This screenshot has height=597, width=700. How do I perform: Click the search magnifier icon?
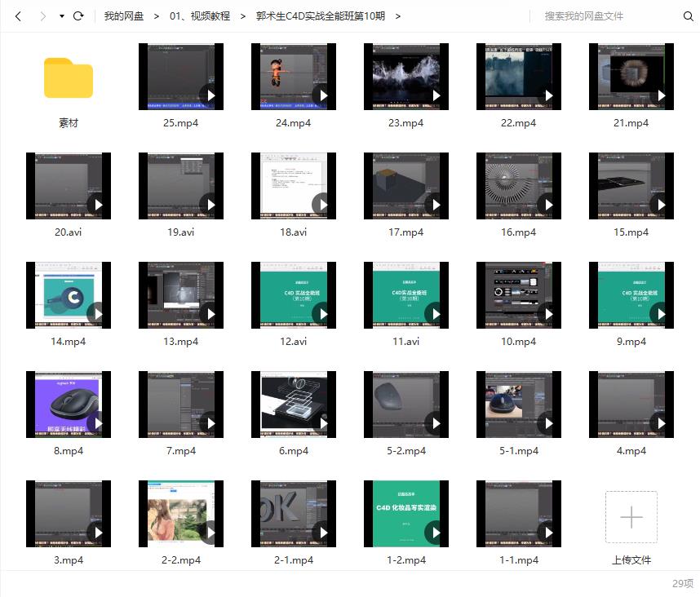click(688, 16)
